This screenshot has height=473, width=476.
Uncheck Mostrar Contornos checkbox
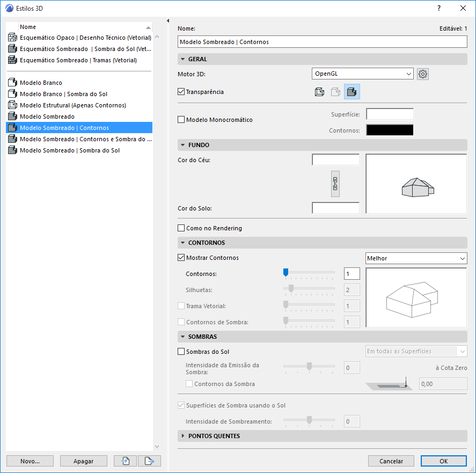(181, 258)
